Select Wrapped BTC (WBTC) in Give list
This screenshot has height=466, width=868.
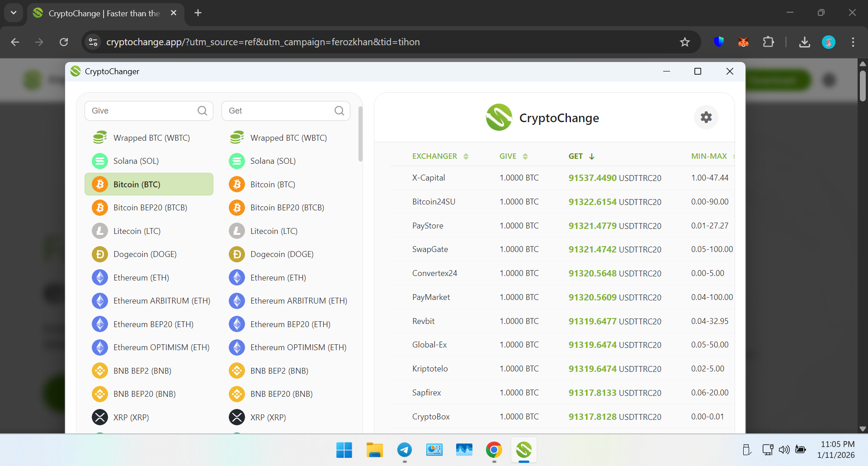click(x=149, y=138)
